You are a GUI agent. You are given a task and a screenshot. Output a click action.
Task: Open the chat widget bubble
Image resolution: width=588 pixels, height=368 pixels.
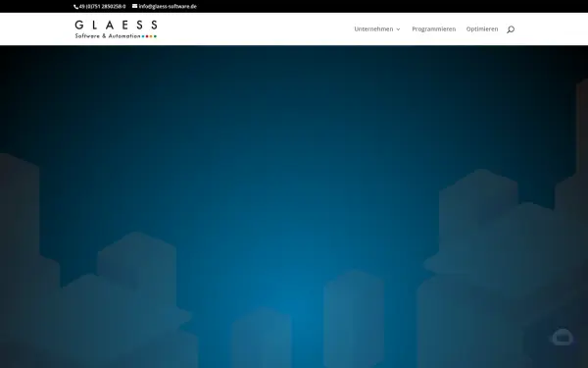(563, 337)
